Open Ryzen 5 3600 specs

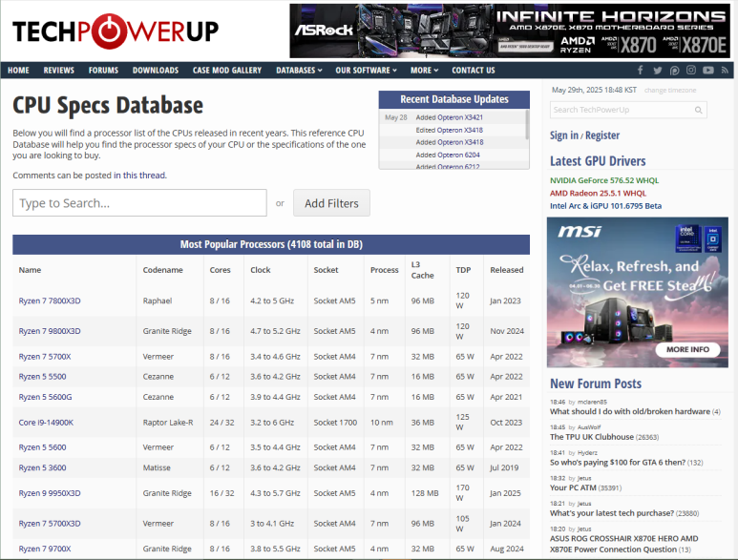coord(42,467)
